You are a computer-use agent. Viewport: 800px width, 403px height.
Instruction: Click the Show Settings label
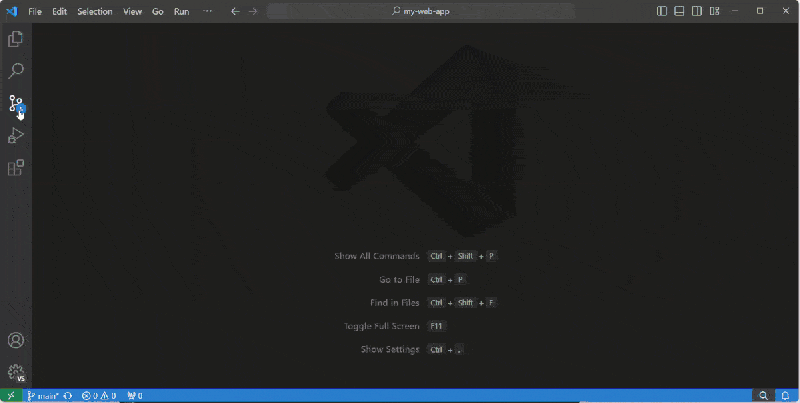(x=390, y=349)
